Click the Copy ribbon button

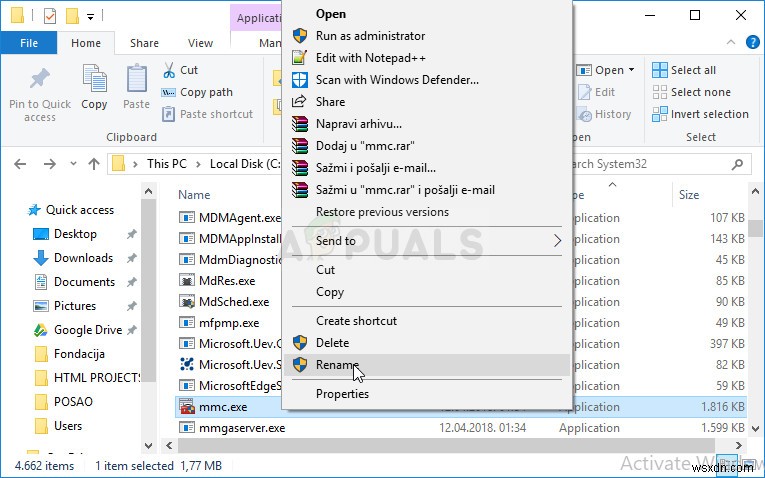click(94, 87)
